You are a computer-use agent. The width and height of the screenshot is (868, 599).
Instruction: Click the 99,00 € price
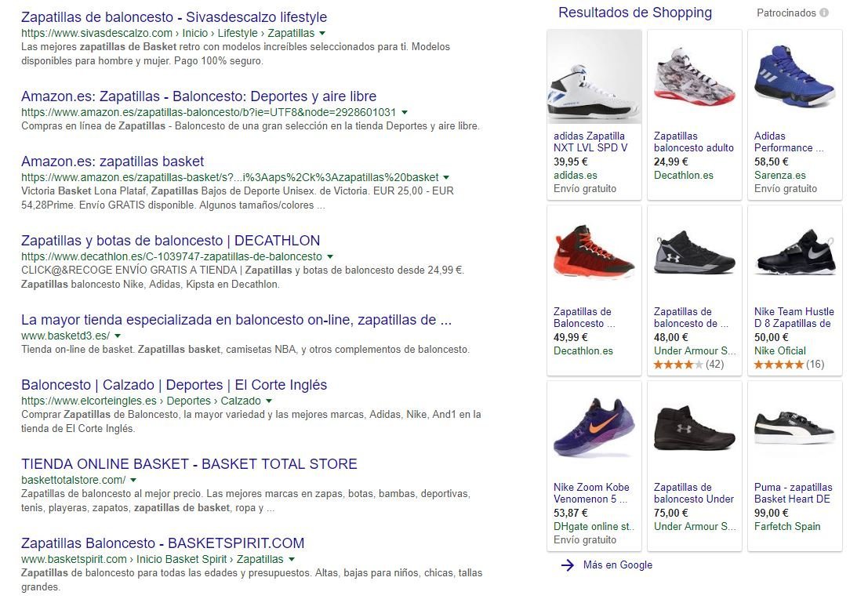pyautogui.click(x=771, y=513)
